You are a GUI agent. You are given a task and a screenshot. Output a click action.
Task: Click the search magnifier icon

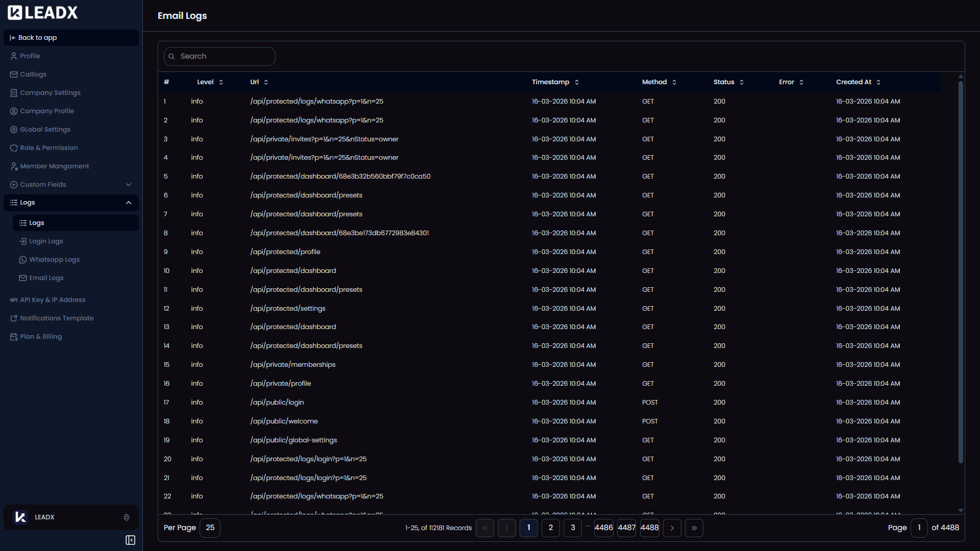[171, 57]
